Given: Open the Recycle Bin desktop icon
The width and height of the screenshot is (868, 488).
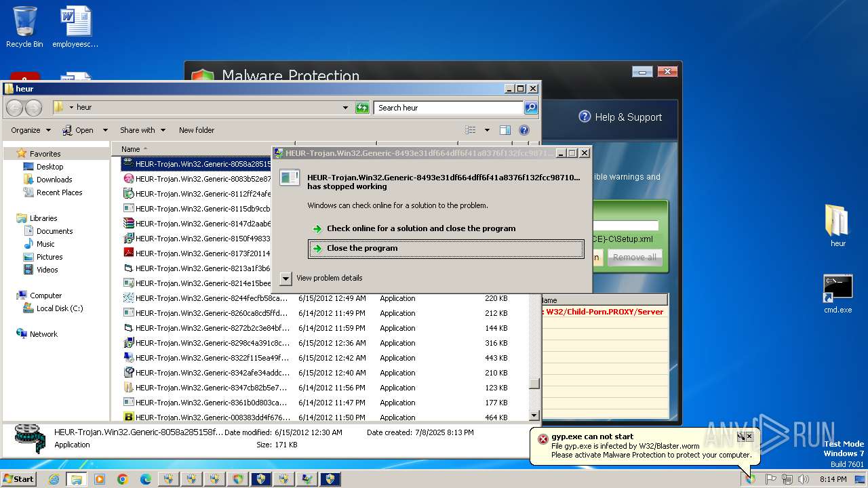Looking at the screenshot, I should [x=24, y=27].
